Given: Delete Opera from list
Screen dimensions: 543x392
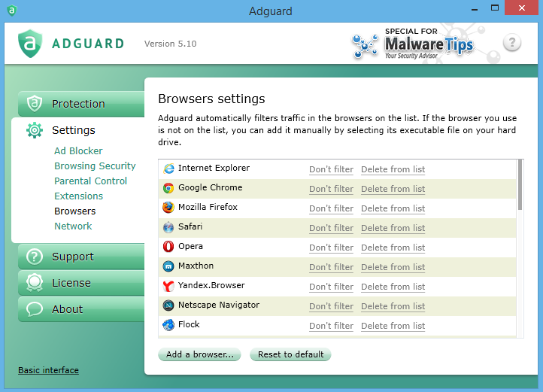Looking at the screenshot, I should [393, 248].
